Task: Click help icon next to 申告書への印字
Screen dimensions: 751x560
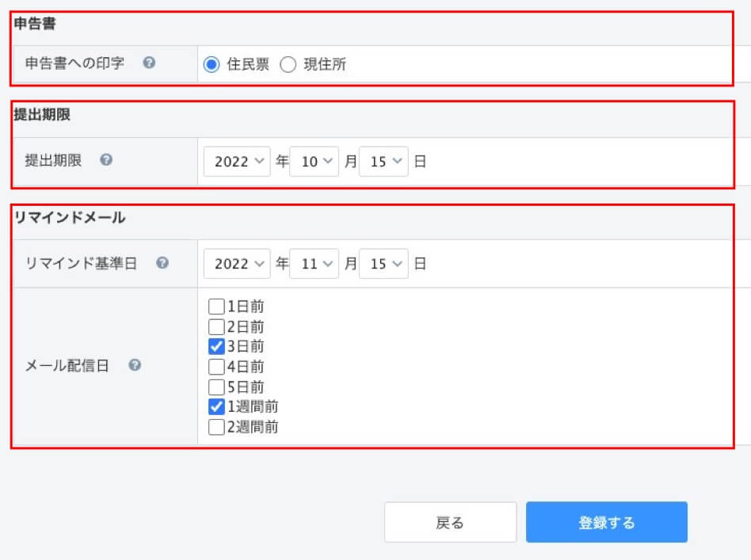Action: 148,64
